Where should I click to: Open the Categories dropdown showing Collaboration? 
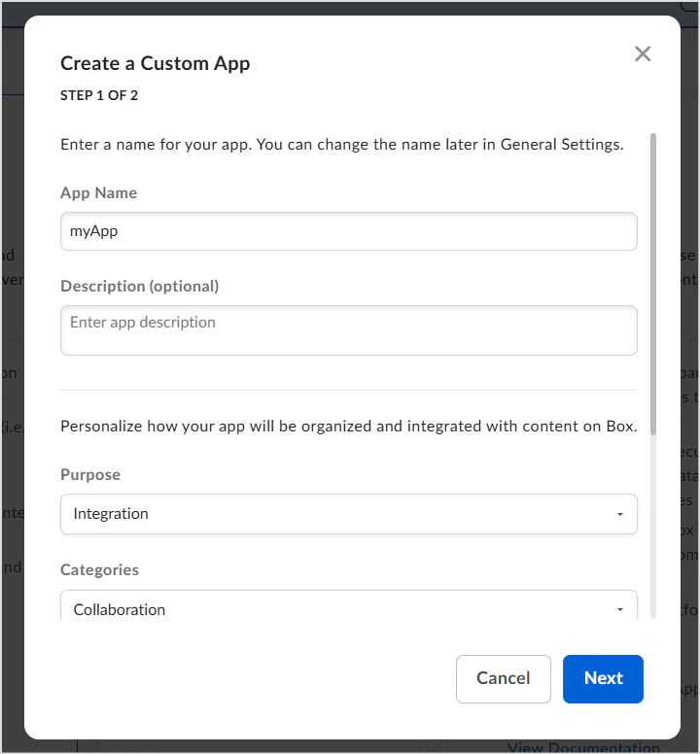349,605
